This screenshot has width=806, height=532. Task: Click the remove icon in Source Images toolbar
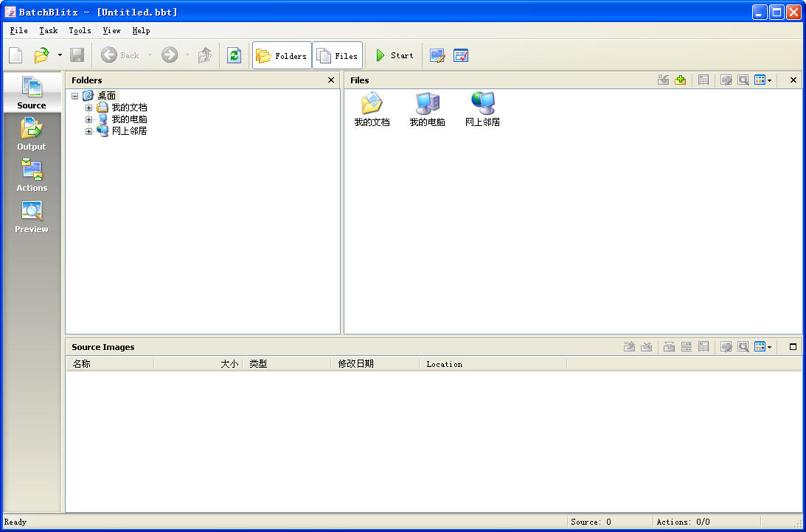click(647, 347)
